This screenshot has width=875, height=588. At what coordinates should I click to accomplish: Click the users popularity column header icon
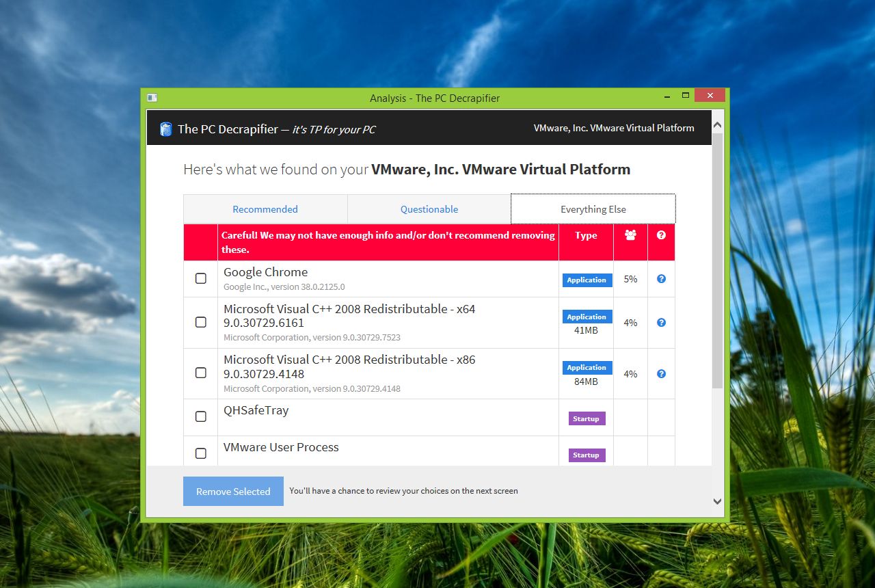pos(630,235)
